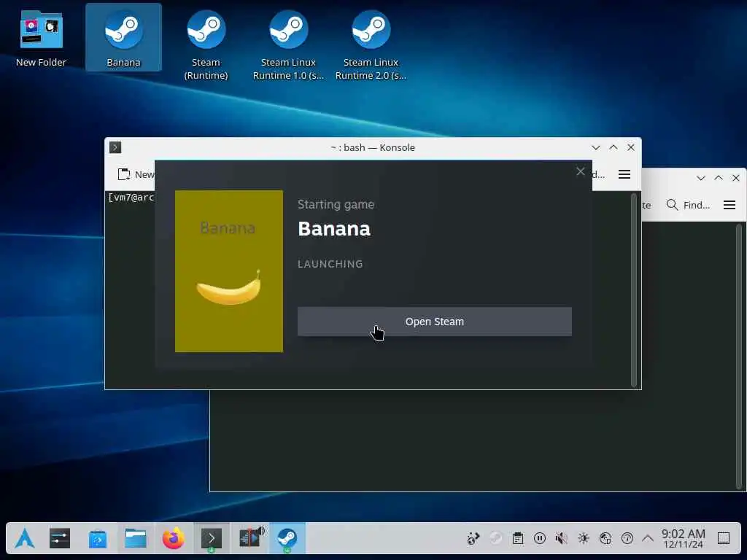747x560 pixels.
Task: Open the media player taskbar entry
Action: 251,539
